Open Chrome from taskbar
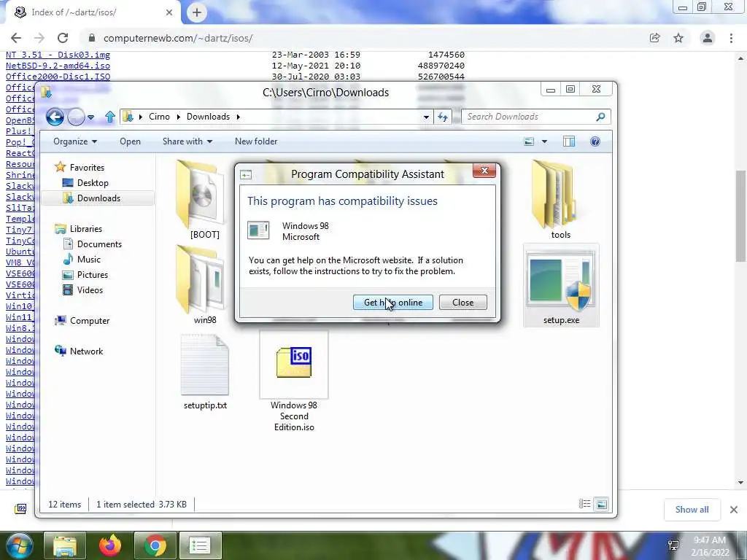Screen dimensions: 747x560 pyautogui.click(x=155, y=545)
